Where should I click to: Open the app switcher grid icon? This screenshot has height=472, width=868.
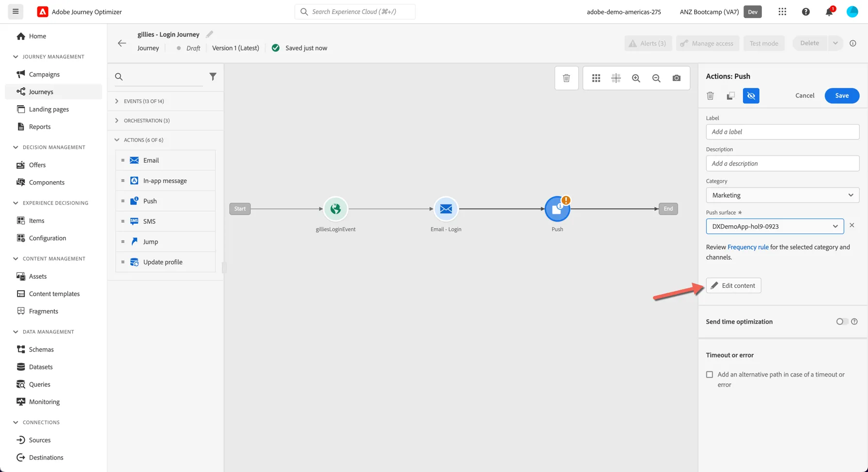pos(782,12)
